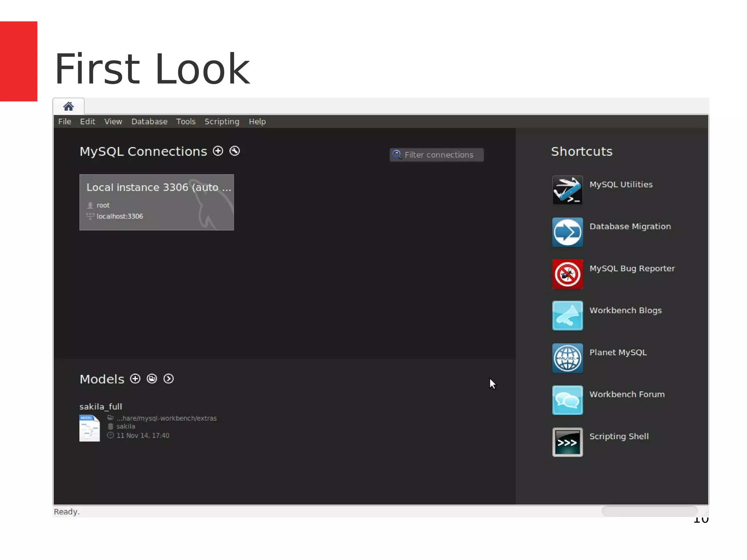Launch Database Migration icon

[568, 232]
